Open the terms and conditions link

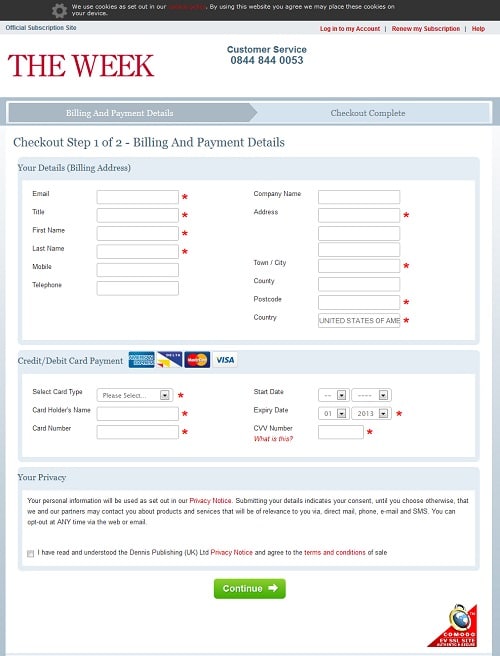335,553
